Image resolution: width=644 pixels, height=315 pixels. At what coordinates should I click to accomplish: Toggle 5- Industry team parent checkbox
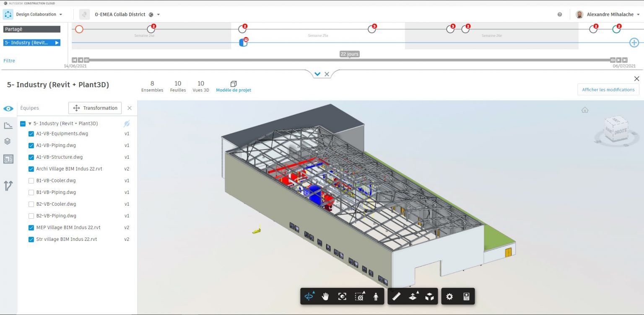click(23, 124)
